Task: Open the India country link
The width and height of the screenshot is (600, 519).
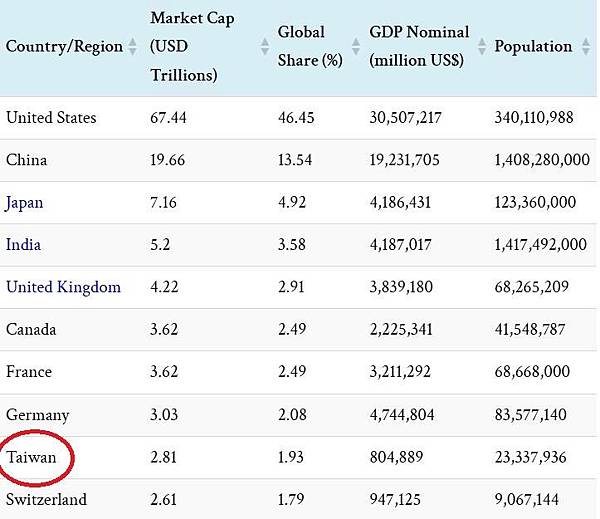Action: (x=23, y=244)
